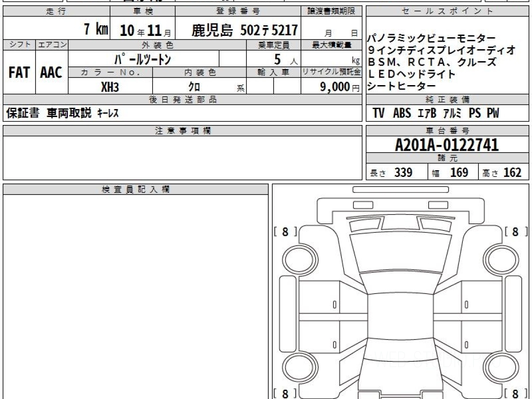Select the color number XH3 field
532x399 pixels.
[110, 87]
